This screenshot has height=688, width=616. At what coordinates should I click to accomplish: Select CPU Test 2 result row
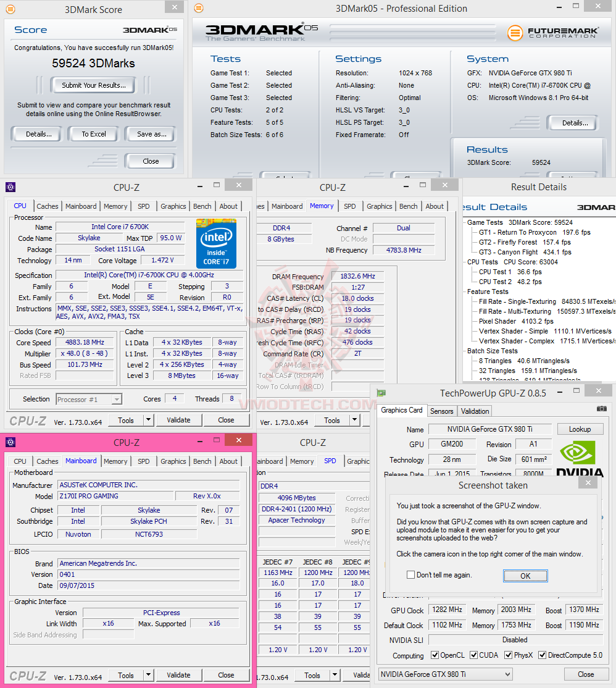pos(510,282)
